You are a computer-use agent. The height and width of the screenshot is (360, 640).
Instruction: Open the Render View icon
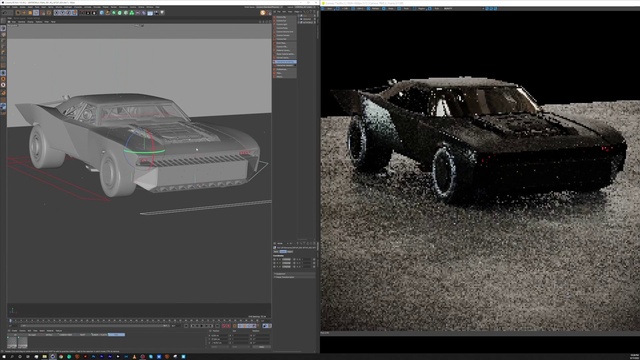[x=82, y=13]
